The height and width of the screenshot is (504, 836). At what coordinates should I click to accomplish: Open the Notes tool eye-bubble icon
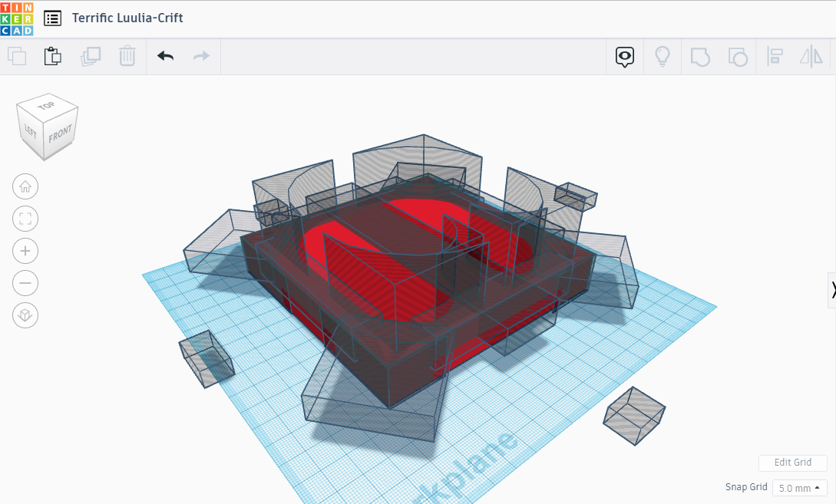click(x=625, y=57)
